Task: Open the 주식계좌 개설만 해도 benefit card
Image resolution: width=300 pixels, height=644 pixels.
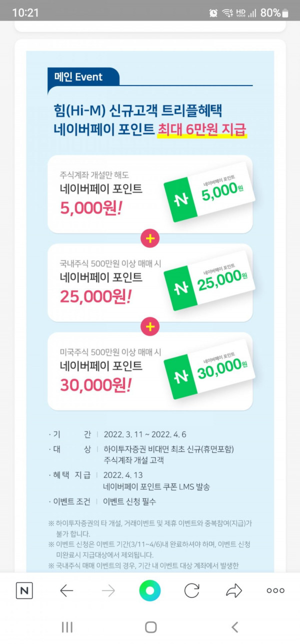Action: click(x=150, y=194)
